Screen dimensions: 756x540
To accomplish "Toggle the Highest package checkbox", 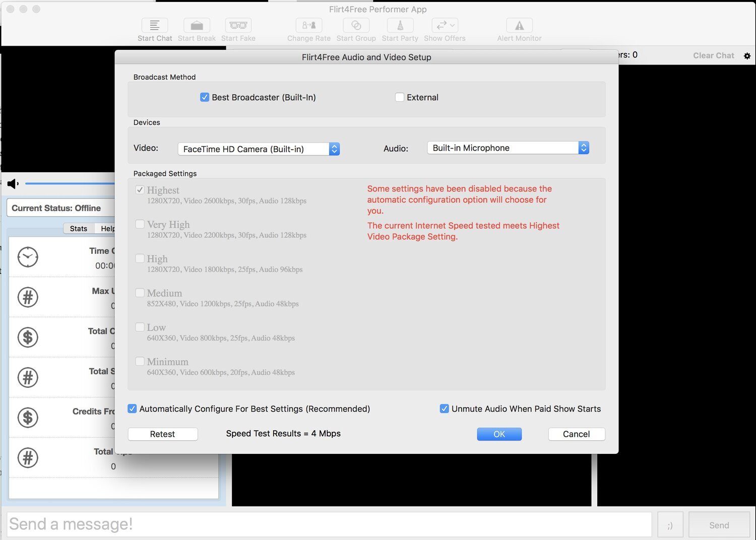I will 140,190.
